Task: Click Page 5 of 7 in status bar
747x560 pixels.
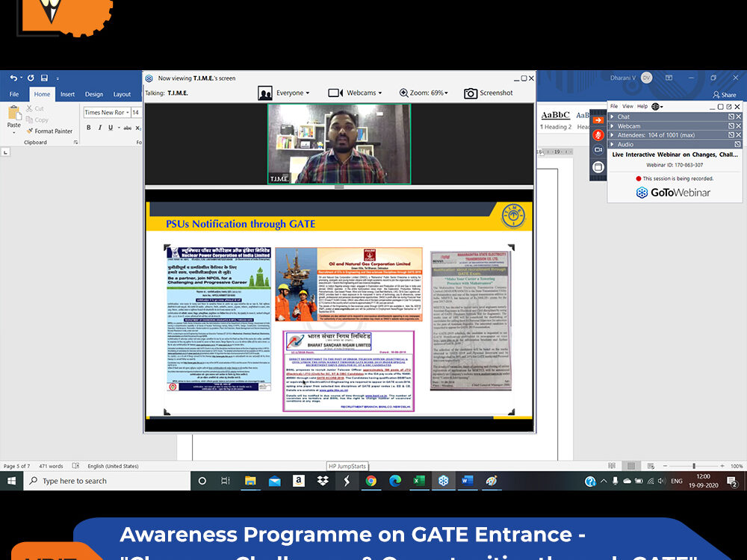Action: click(16, 466)
